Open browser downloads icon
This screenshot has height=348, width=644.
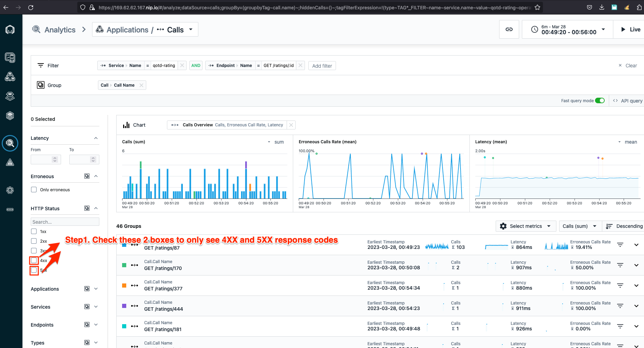coord(602,7)
